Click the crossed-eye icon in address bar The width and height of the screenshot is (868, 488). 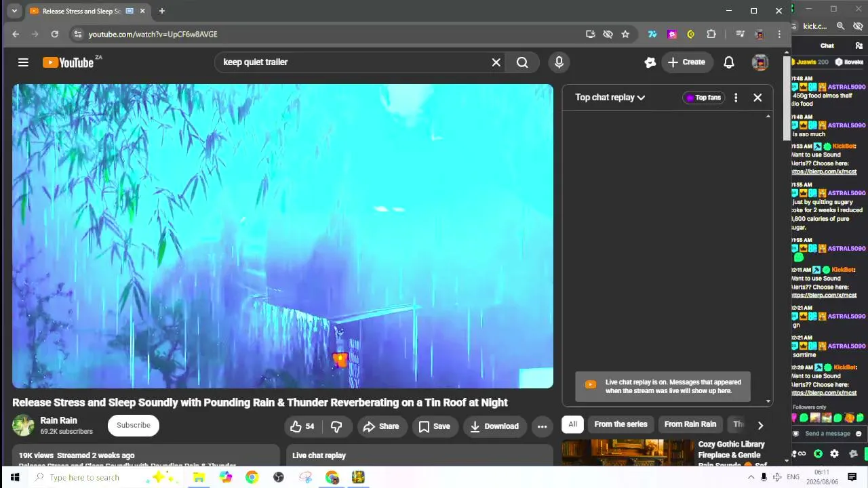[608, 34]
